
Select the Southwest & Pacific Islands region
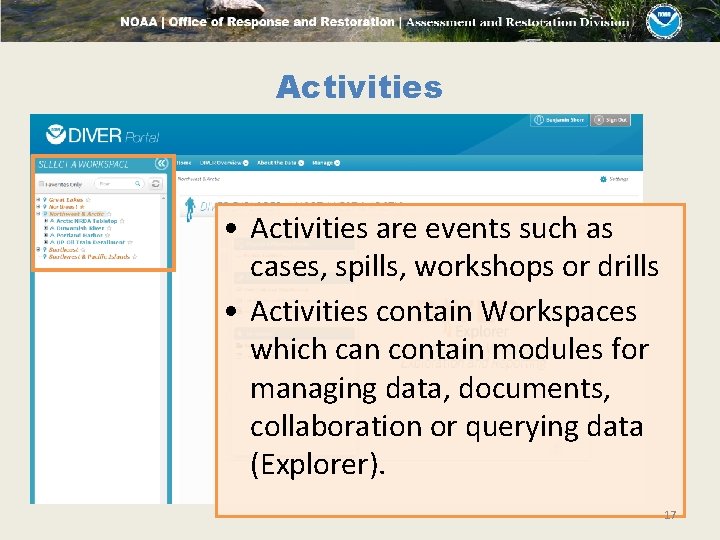[x=89, y=257]
